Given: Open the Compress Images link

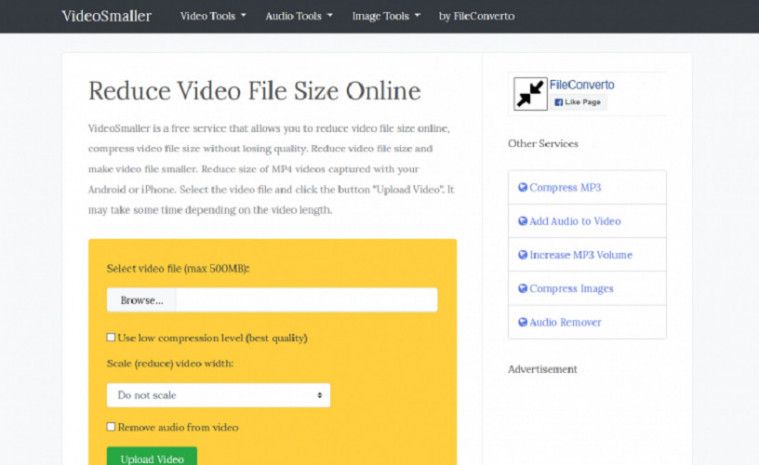Looking at the screenshot, I should point(571,288).
